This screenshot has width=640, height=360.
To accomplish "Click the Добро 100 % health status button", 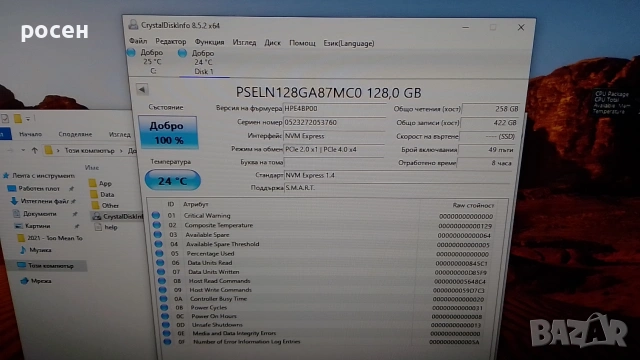I will pyautogui.click(x=168, y=132).
